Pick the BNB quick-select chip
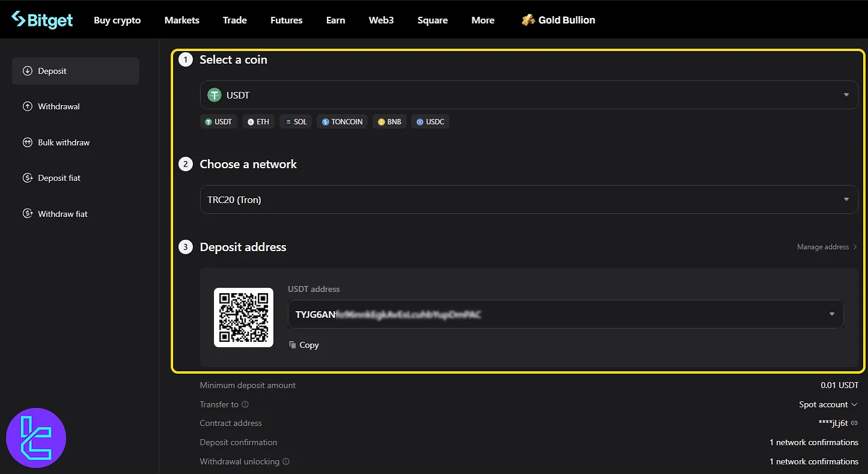Image resolution: width=868 pixels, height=474 pixels. coord(390,121)
